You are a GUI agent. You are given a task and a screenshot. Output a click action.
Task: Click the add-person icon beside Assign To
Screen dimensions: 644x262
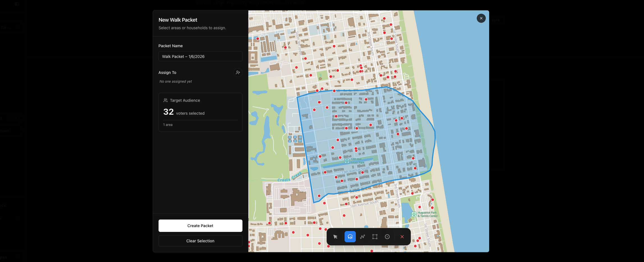click(x=238, y=73)
